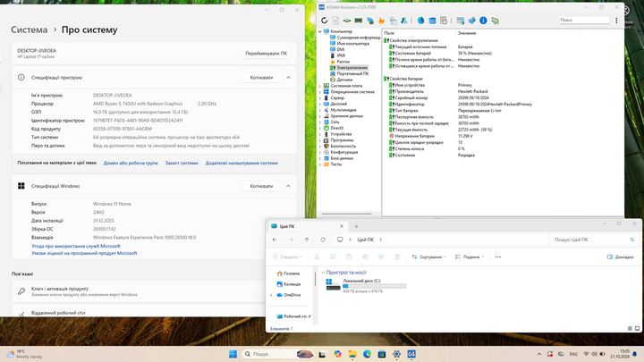Open Windows Start menu
Image resolution: width=644 pixels, height=362 pixels.
[x=233, y=354]
